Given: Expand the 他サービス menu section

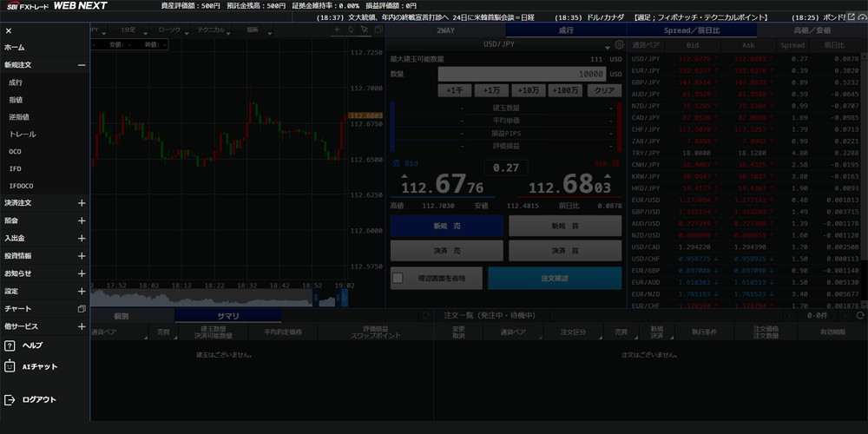Looking at the screenshot, I should pos(82,326).
